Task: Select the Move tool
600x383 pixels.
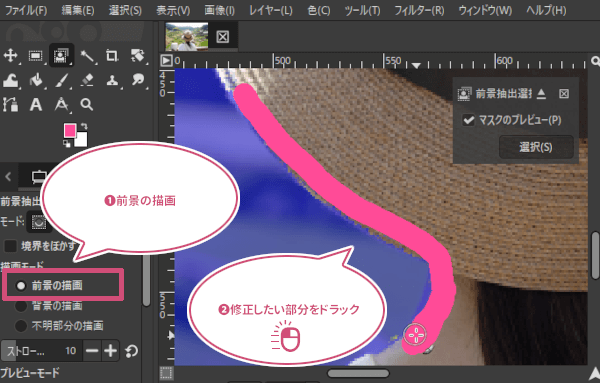Action: (10, 56)
